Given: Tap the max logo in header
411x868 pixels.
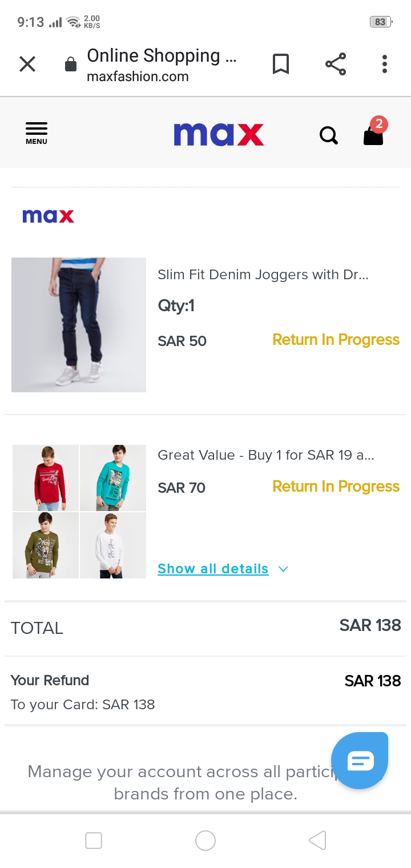Looking at the screenshot, I should click(219, 135).
